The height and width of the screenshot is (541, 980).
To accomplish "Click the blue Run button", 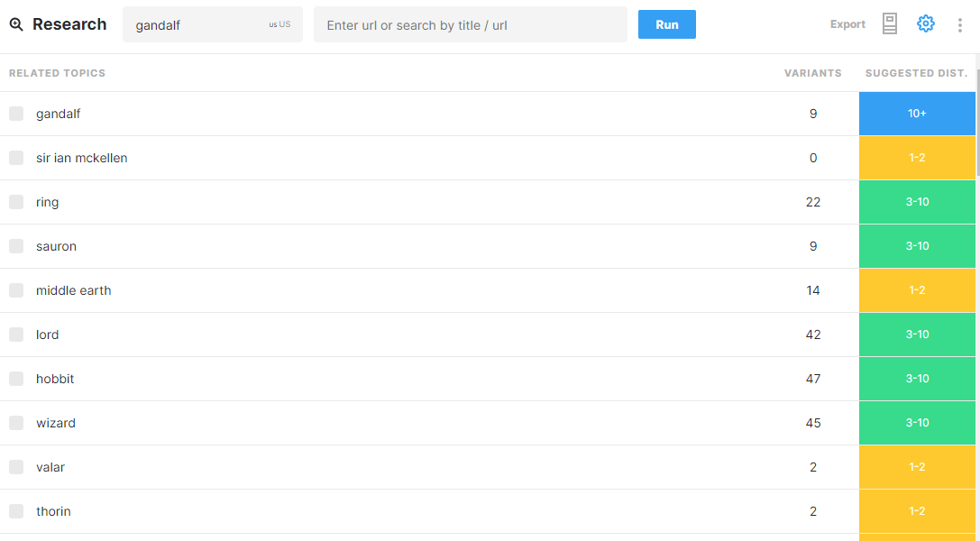I will point(667,24).
